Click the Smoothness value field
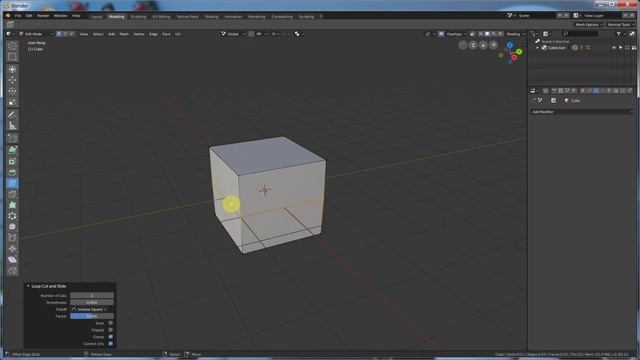The width and height of the screenshot is (640, 360). [x=92, y=302]
